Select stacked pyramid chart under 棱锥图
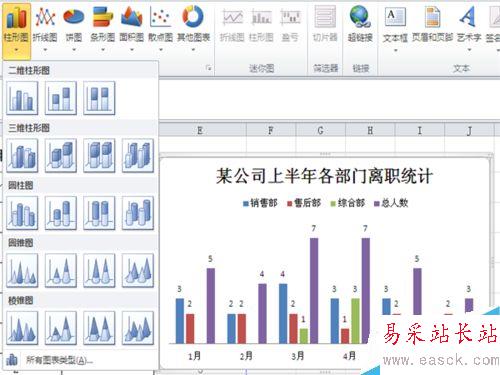The height and width of the screenshot is (375, 500). [x=61, y=328]
